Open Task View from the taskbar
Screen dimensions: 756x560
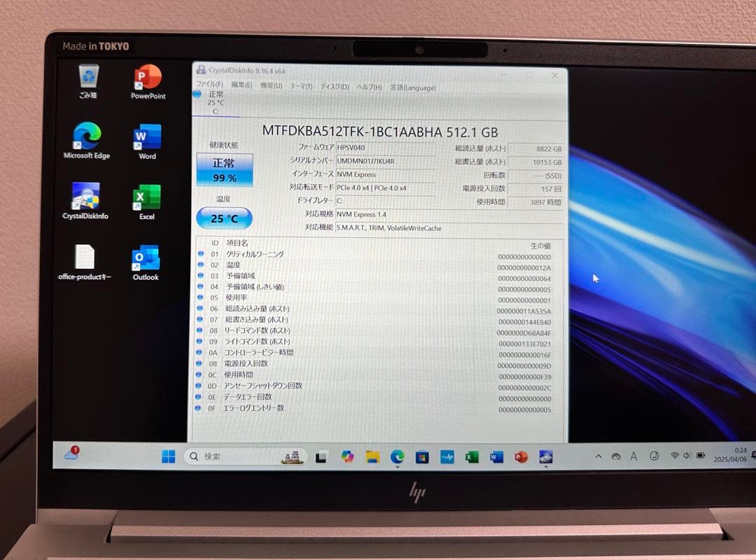[321, 456]
